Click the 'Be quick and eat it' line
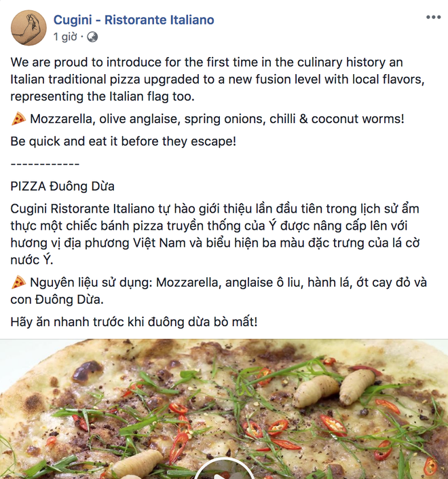Image resolution: width=448 pixels, height=479 pixels. 124,141
